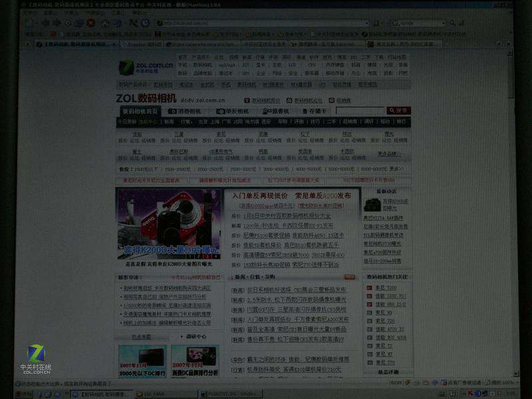Click the browser Forward arrow button
This screenshot has height=399, width=532.
[x=57, y=23]
